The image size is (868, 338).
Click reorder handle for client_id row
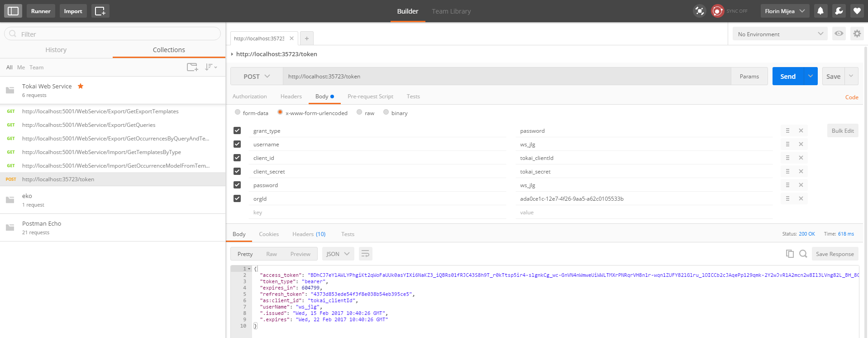(787, 158)
